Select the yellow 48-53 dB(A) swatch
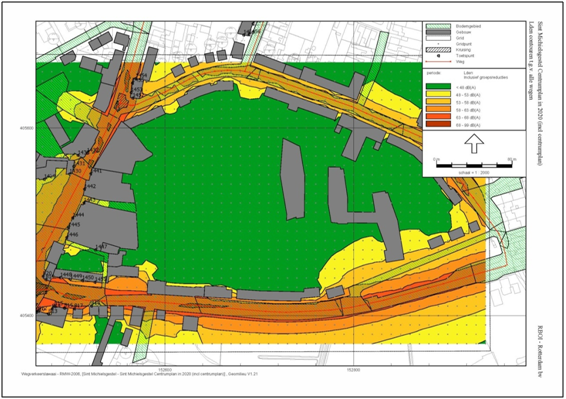 tap(438, 95)
